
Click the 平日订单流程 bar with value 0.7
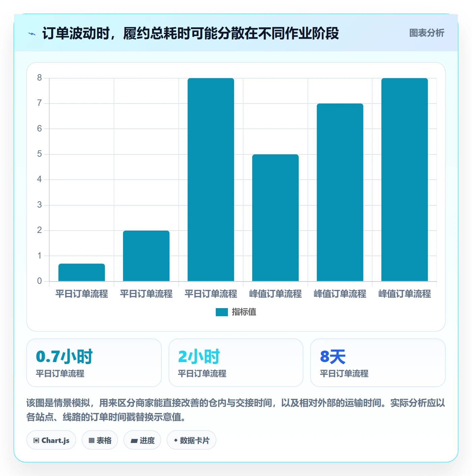(x=82, y=272)
